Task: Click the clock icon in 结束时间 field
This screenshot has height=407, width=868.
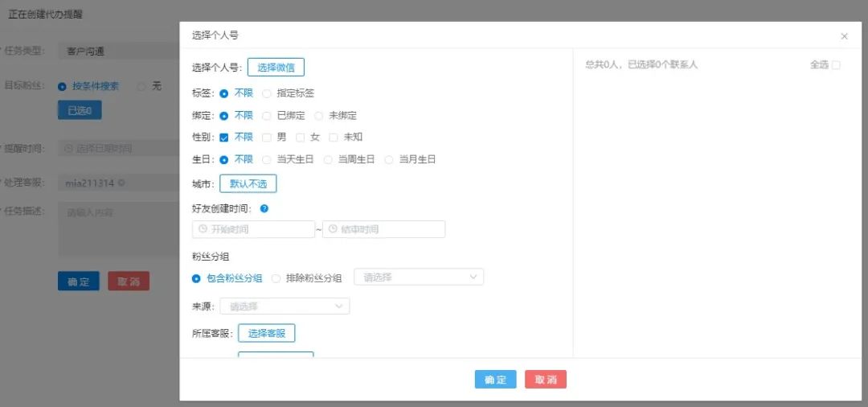Action: (x=333, y=229)
